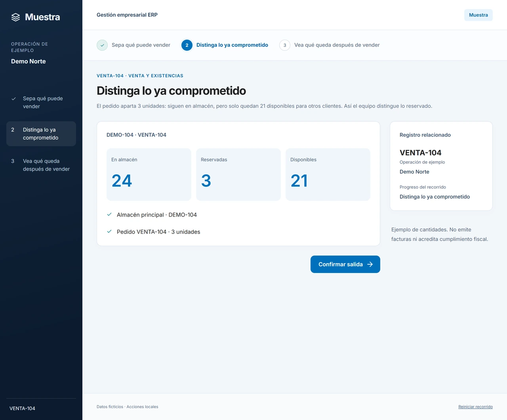
Task: Switch to top step Sepa qué puede vender
Action: point(133,45)
